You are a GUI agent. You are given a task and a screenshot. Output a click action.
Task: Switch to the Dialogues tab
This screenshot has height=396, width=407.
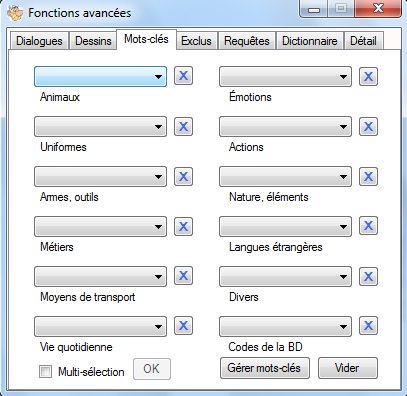click(39, 41)
